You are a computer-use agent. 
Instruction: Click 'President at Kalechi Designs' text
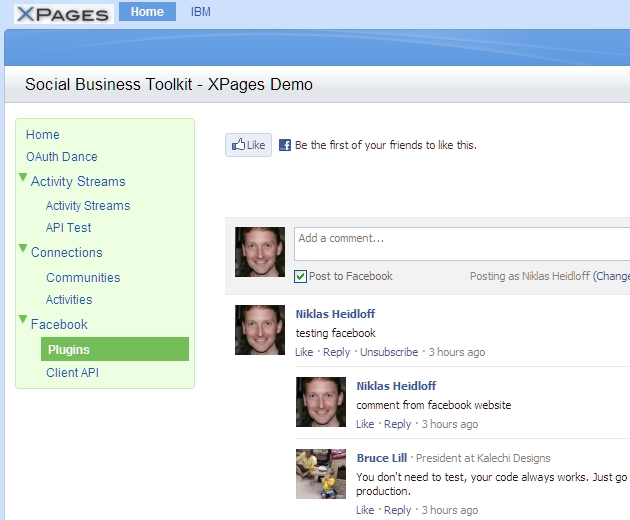tap(483, 458)
